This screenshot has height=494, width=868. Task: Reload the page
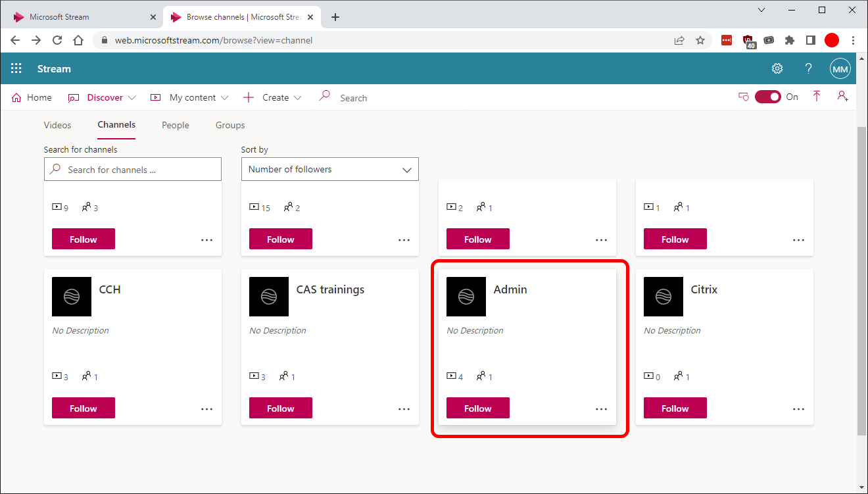(x=57, y=40)
